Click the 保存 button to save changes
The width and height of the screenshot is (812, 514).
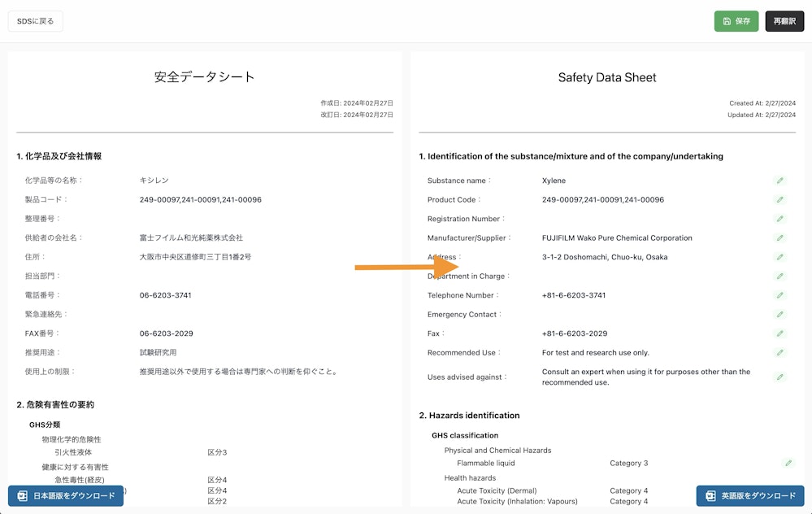(736, 21)
